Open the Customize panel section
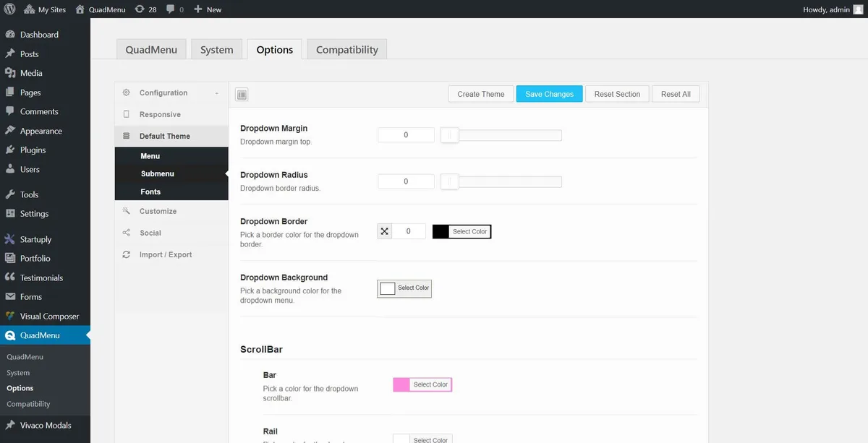Image resolution: width=868 pixels, height=443 pixels. click(171, 211)
